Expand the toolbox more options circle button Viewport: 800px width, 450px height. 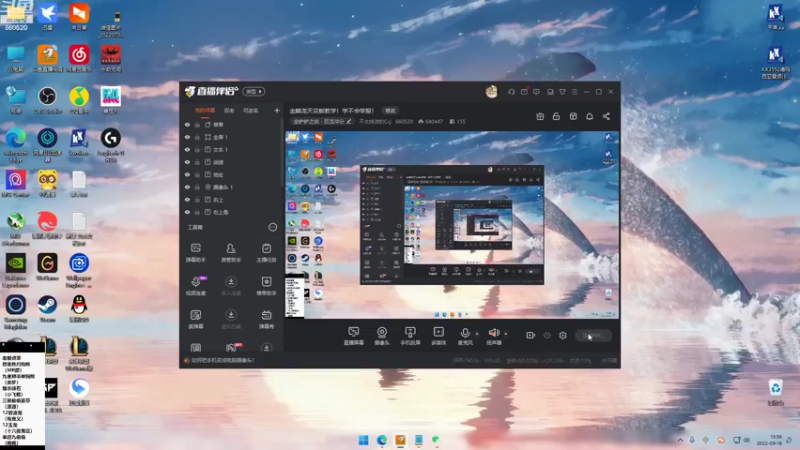coord(273,227)
